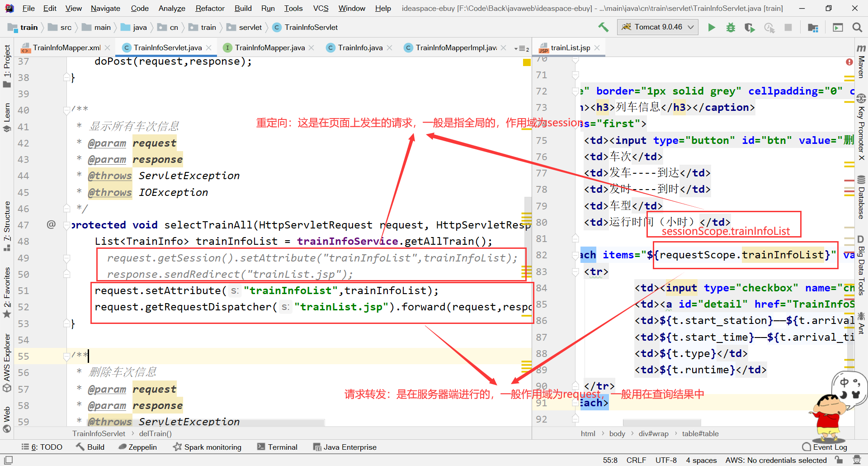Click the red error indicator in trainList.jsp
Viewport: 868px width, 466px height.
coord(849,62)
